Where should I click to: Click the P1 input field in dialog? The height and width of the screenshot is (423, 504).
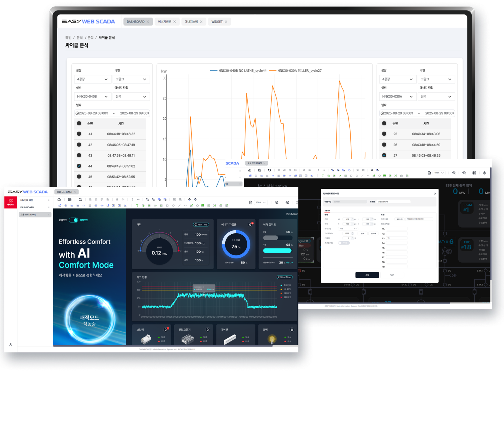click(396, 229)
